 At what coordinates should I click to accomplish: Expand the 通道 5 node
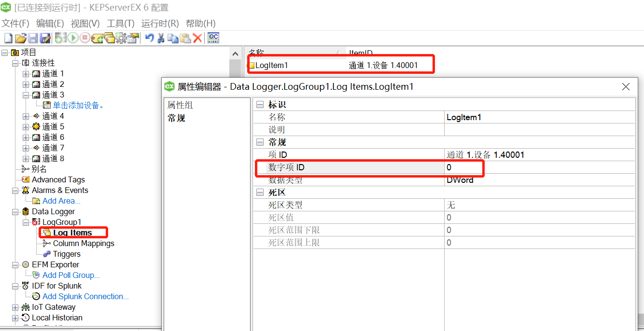(x=26, y=126)
